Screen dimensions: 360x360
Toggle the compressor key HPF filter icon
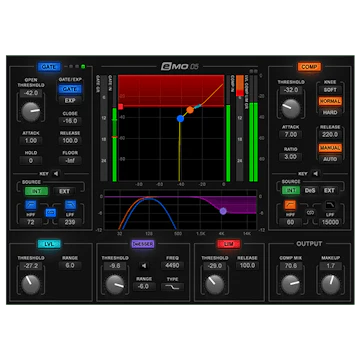[290, 205]
